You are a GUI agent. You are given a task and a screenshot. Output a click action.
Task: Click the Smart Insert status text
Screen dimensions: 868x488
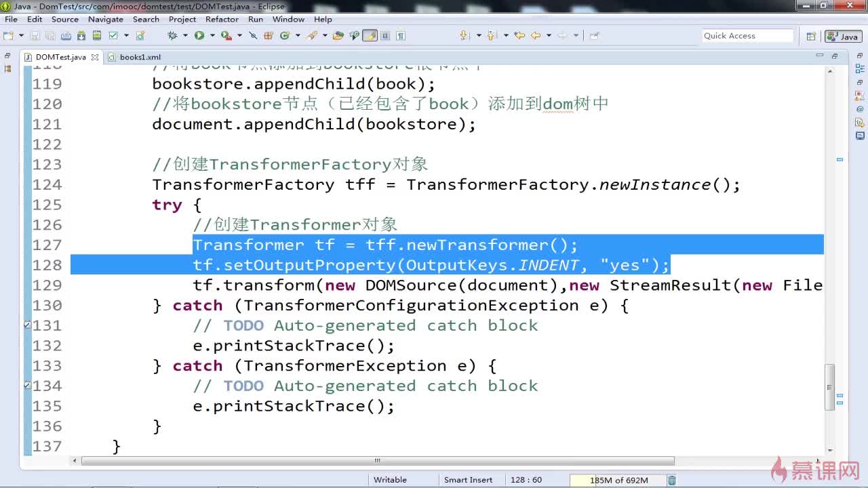pyautogui.click(x=468, y=480)
